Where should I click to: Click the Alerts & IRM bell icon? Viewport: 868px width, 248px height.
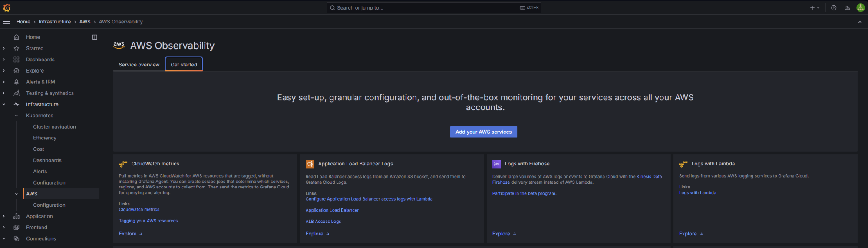pos(17,82)
